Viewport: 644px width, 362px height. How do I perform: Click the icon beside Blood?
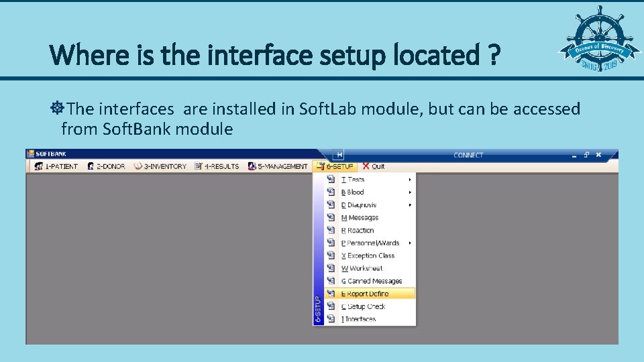click(x=331, y=192)
